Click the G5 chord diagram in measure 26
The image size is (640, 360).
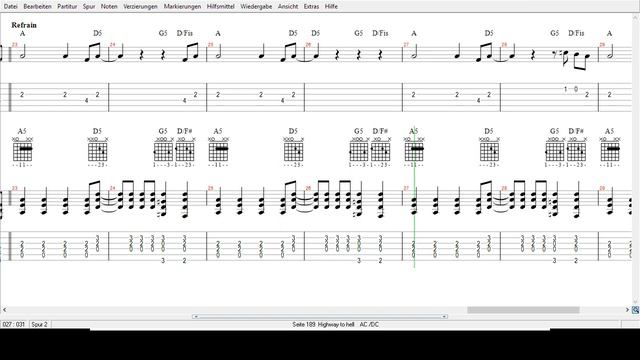(359, 152)
